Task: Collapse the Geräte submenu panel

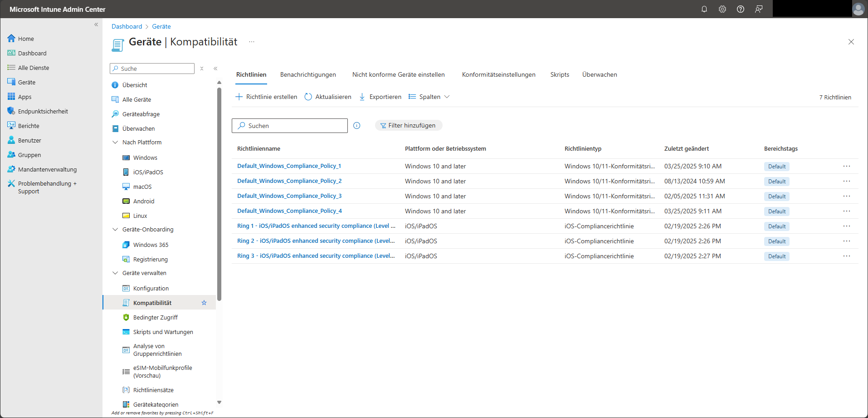Action: click(x=215, y=69)
